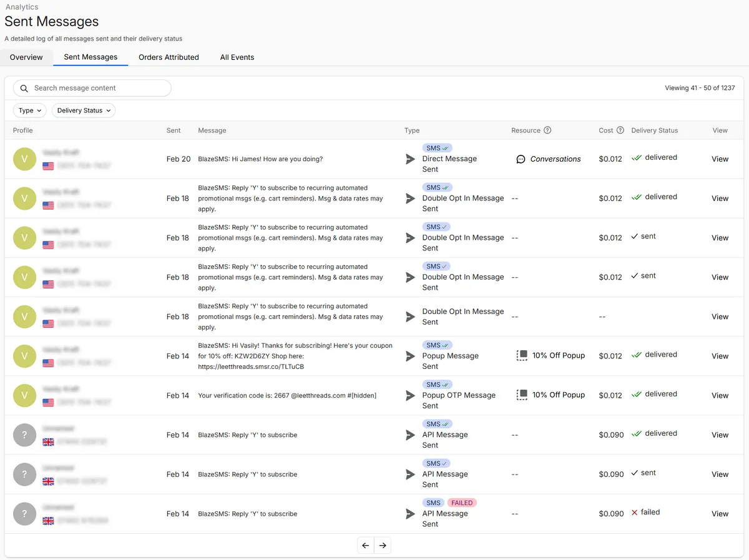Click the 10% Off Popup icon beside Popup Message Sent

pyautogui.click(x=522, y=355)
